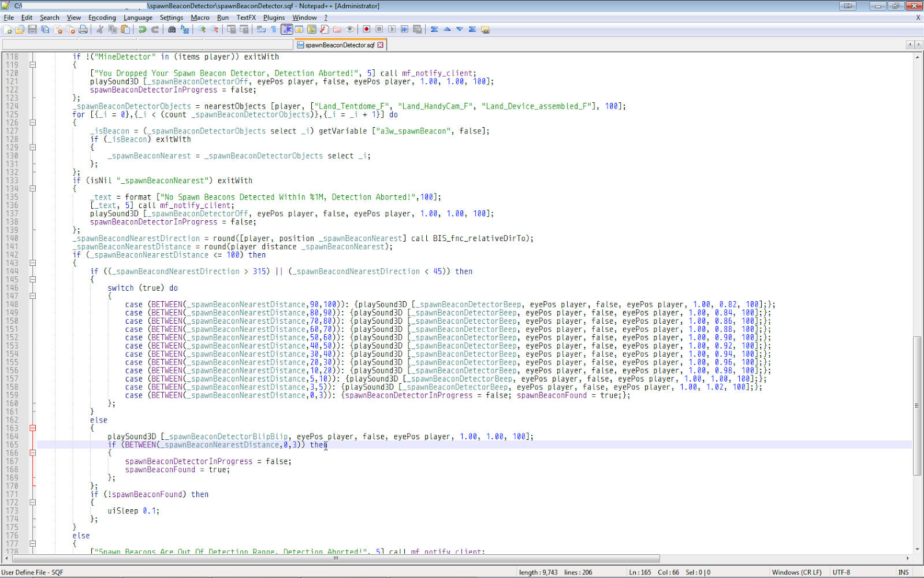
Task: Collapse fold block at line 143
Action: tap(33, 263)
